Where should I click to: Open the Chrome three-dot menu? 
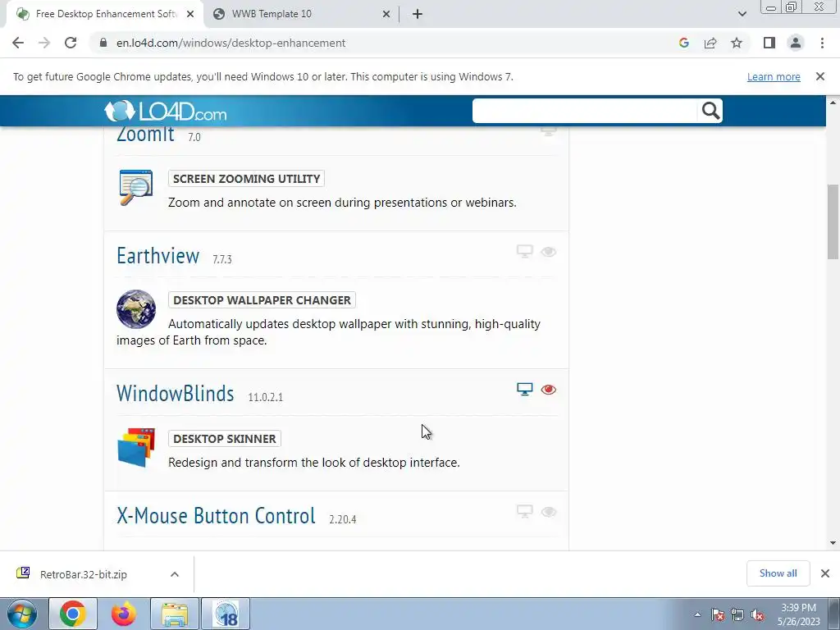(x=822, y=43)
